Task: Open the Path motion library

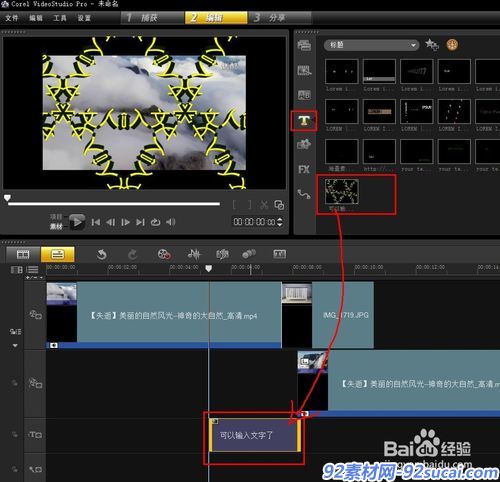Action: pos(304,194)
